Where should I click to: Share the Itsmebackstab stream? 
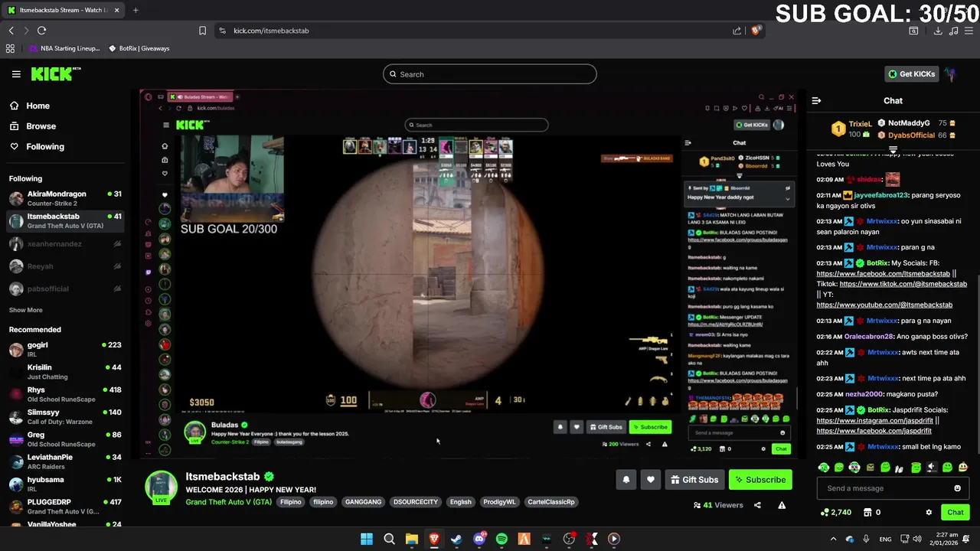point(757,505)
